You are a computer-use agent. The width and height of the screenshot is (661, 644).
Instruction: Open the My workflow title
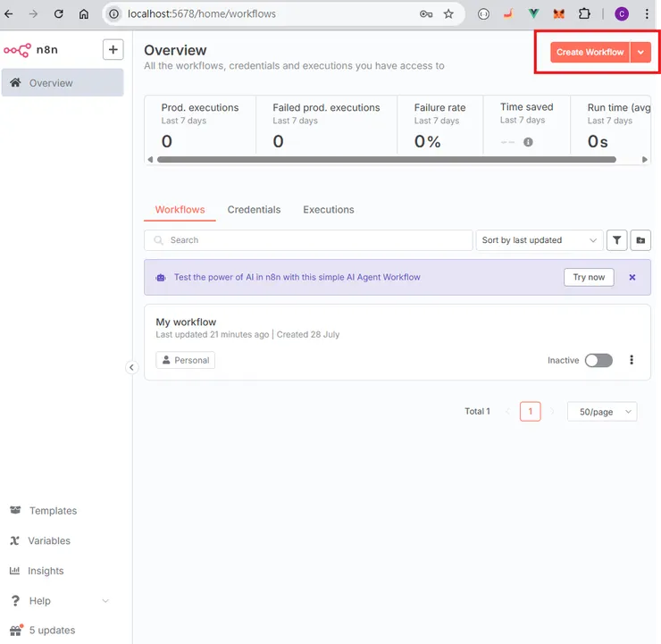pyautogui.click(x=186, y=322)
